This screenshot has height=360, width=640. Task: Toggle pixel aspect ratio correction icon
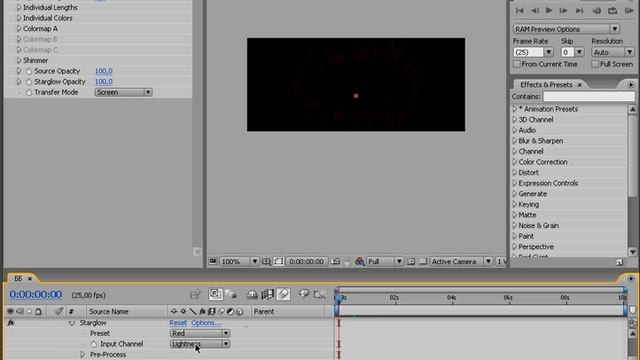point(411,261)
